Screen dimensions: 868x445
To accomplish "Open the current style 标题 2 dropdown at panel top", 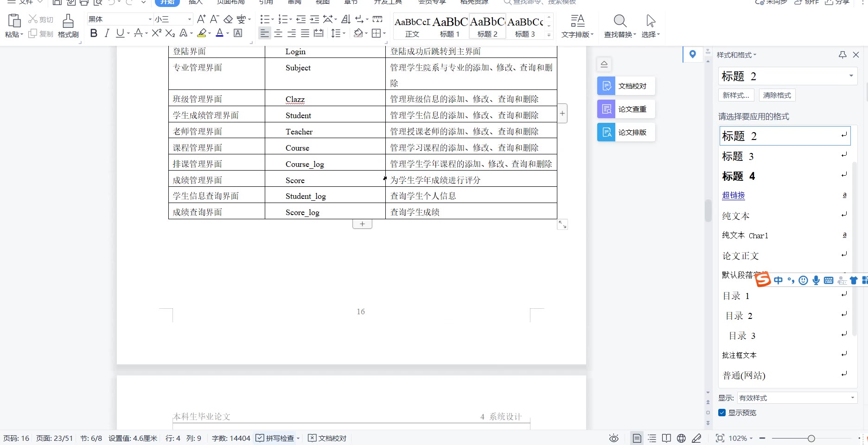I will [x=851, y=76].
